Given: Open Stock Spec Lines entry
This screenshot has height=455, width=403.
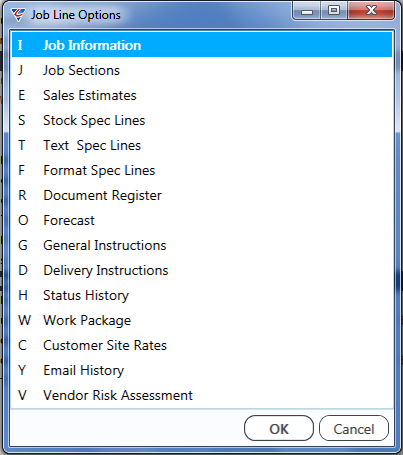Looking at the screenshot, I should pyautogui.click(x=202, y=120).
